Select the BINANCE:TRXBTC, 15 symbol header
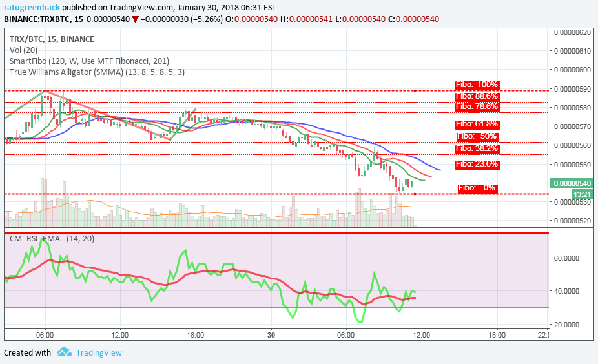The width and height of the screenshot is (598, 364). tap(43, 19)
